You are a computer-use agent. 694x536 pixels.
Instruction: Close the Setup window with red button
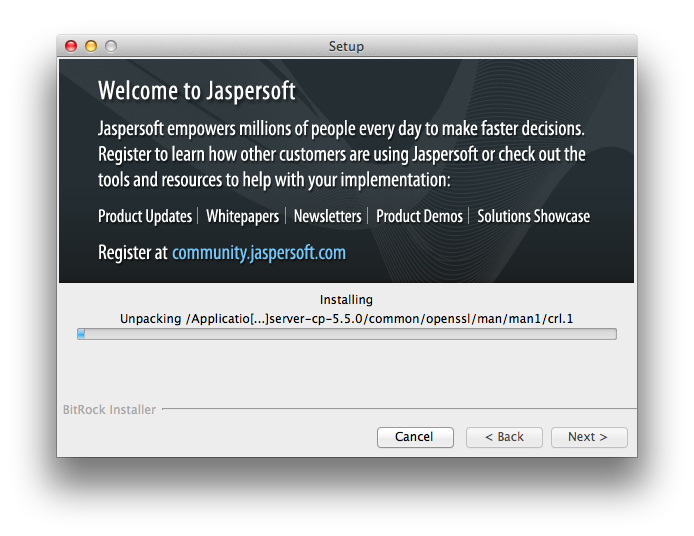(x=71, y=46)
